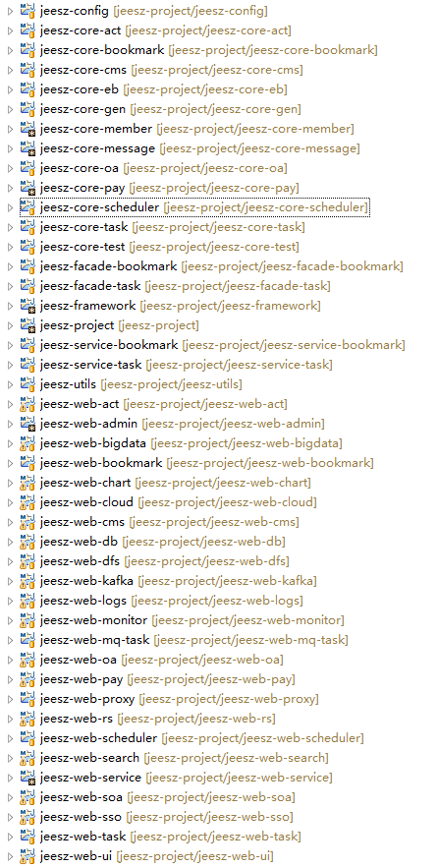Click the jeesz-web-service project icon
This screenshot has height=868, width=438.
coord(27,778)
